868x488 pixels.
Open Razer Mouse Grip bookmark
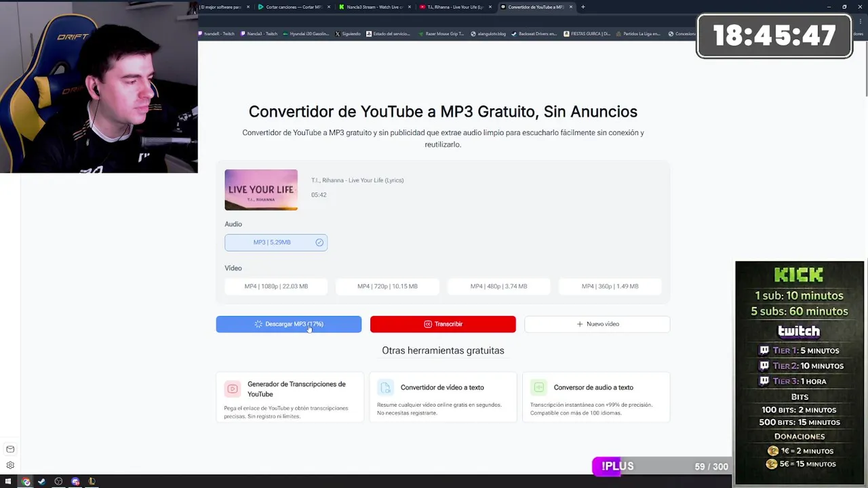[441, 34]
